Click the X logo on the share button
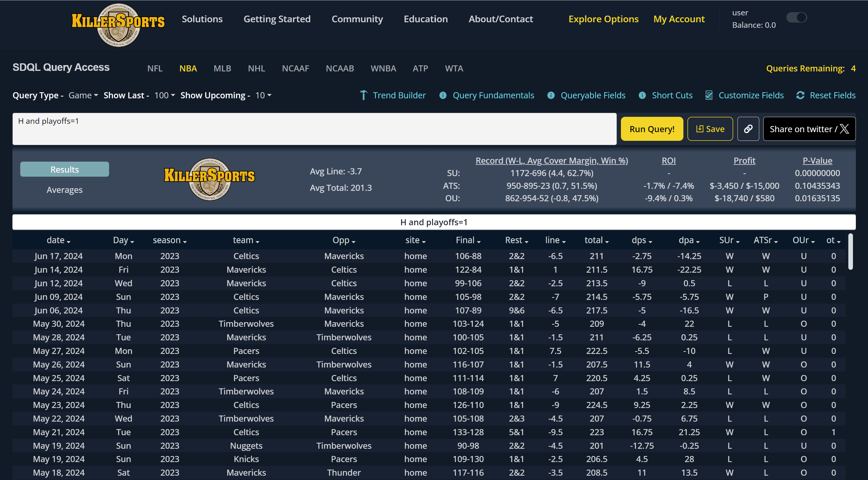 pos(844,129)
